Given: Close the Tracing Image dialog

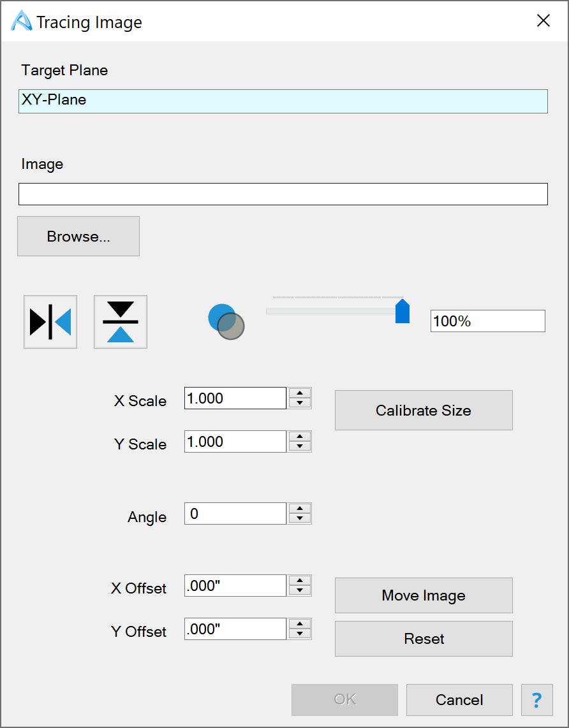Looking at the screenshot, I should pyautogui.click(x=543, y=21).
